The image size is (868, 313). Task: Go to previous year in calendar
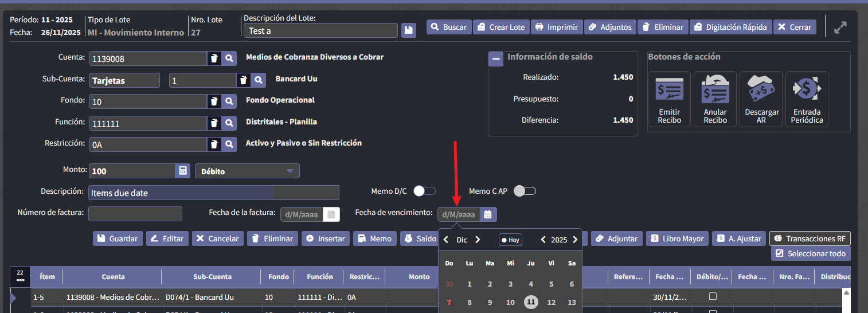click(544, 240)
